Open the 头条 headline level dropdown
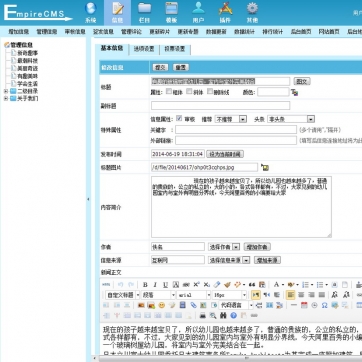 [x=291, y=119]
